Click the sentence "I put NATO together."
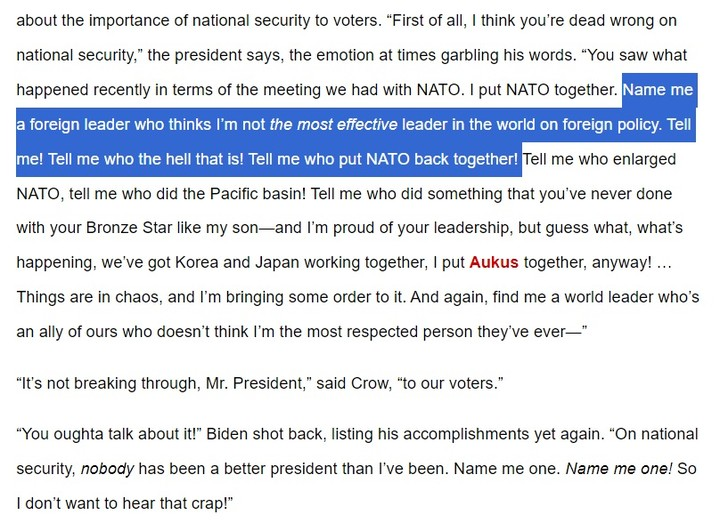The image size is (720, 531). [543, 90]
